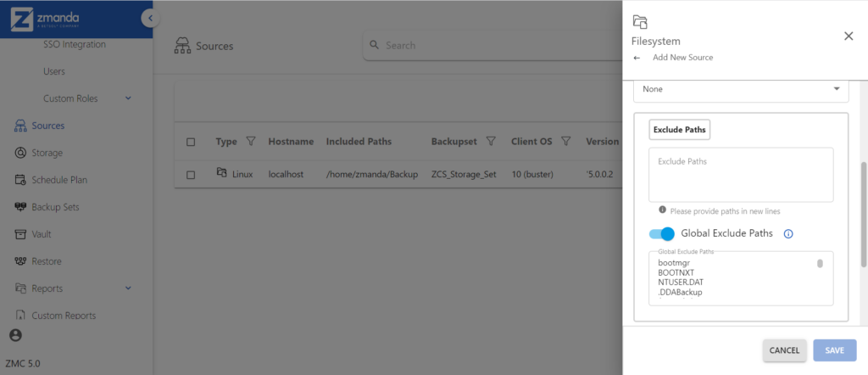The width and height of the screenshot is (868, 375).
Task: Click the Exclude Paths label button
Action: pyautogui.click(x=679, y=130)
